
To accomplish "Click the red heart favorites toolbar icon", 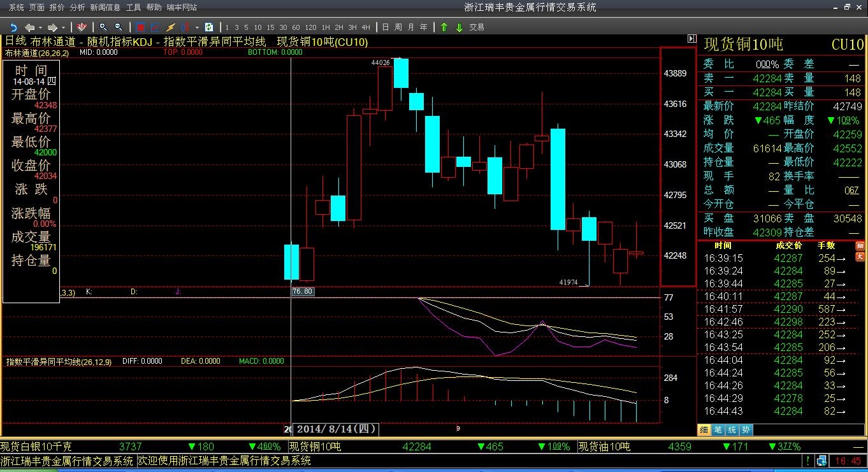I will (x=82, y=27).
